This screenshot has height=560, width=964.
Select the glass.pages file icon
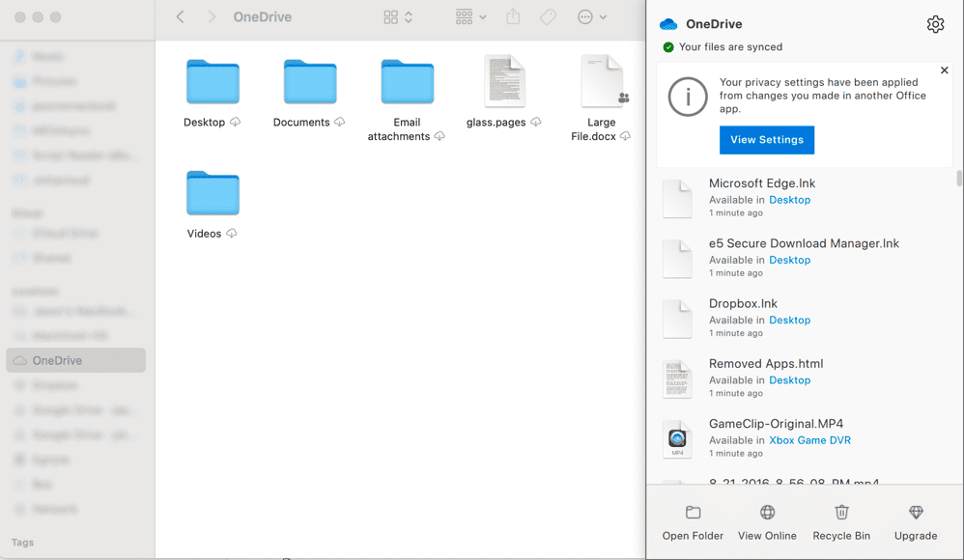(505, 80)
